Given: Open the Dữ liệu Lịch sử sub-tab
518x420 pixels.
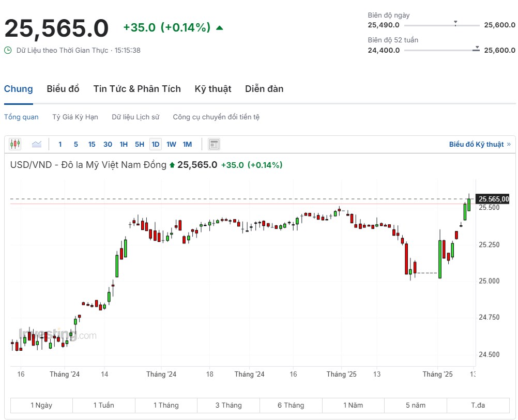Looking at the screenshot, I should (x=135, y=117).
